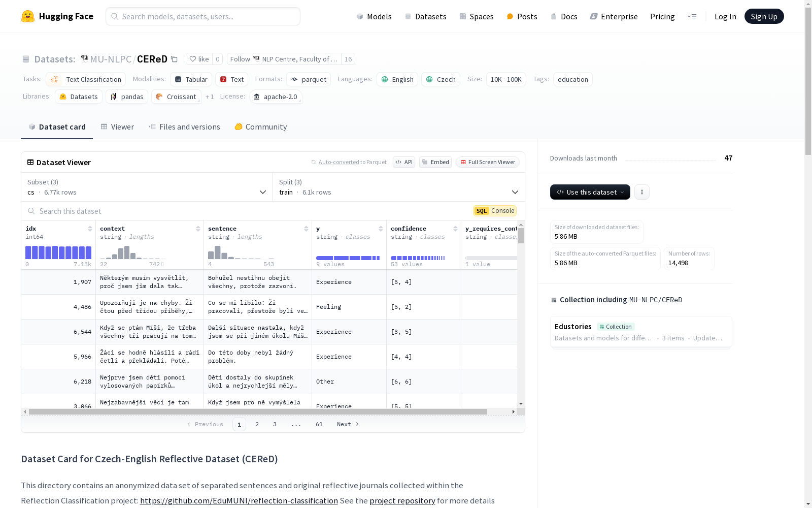The width and height of the screenshot is (812, 508).
Task: Open the SQL Console
Action: point(495,211)
